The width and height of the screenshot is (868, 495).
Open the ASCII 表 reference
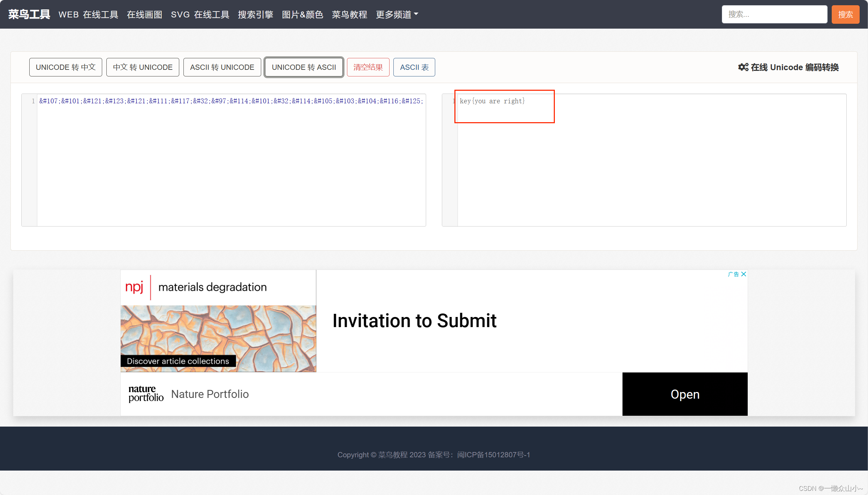(414, 67)
